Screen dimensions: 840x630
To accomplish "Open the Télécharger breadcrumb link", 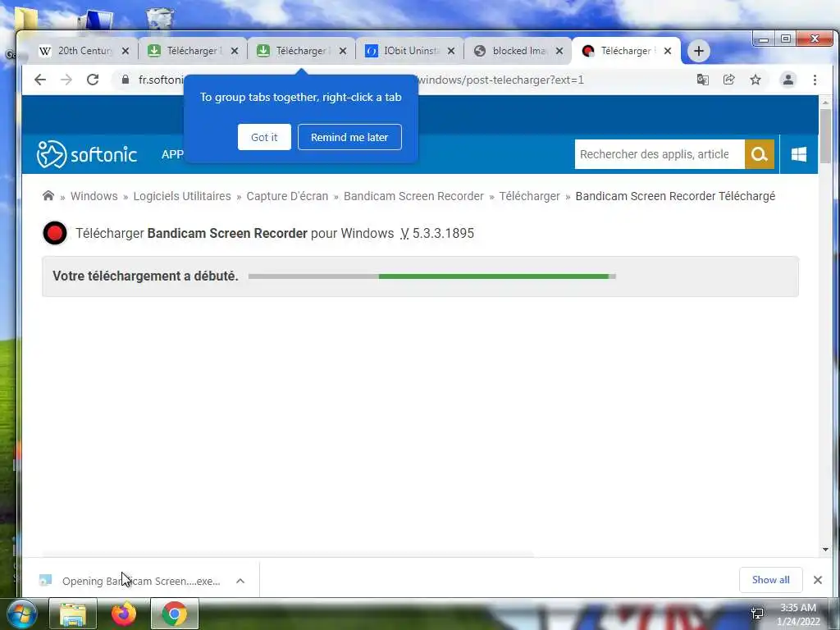I will tap(529, 196).
